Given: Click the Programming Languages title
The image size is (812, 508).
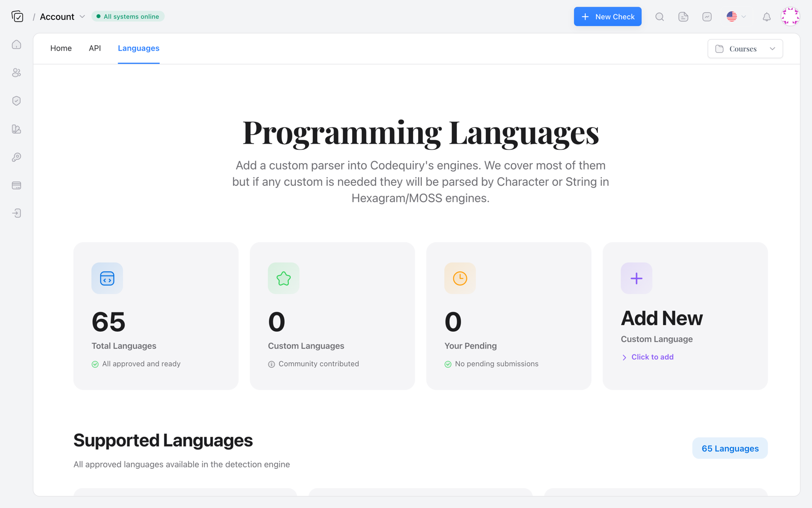Looking at the screenshot, I should (421, 133).
